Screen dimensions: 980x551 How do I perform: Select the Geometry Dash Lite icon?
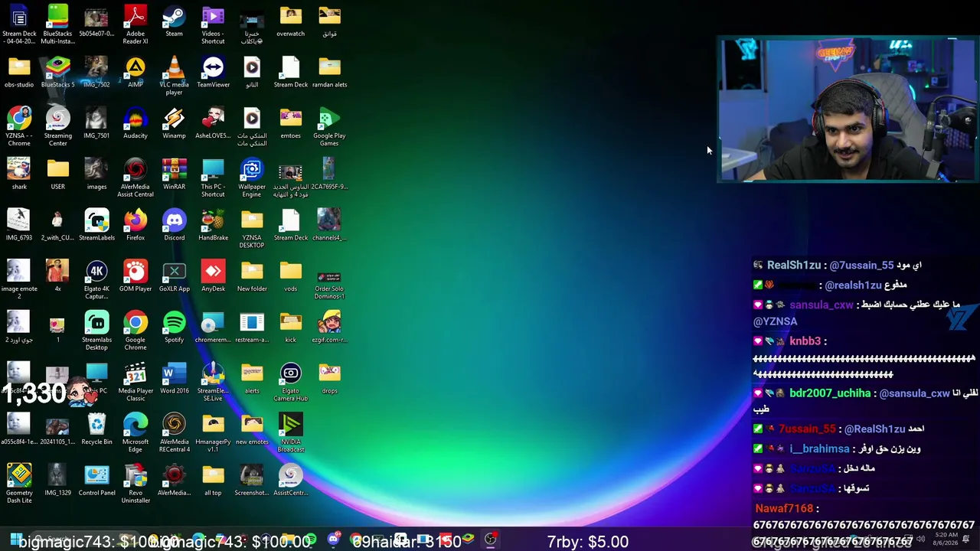point(19,484)
